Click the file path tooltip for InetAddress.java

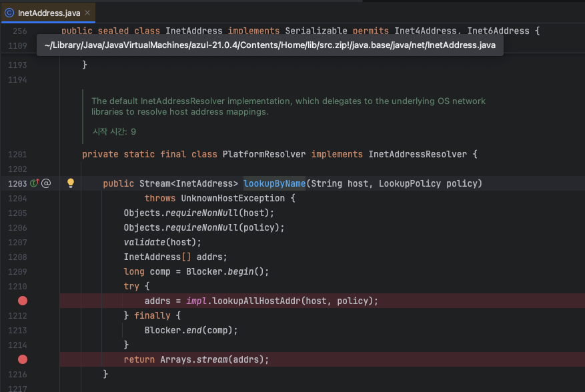[269, 45]
